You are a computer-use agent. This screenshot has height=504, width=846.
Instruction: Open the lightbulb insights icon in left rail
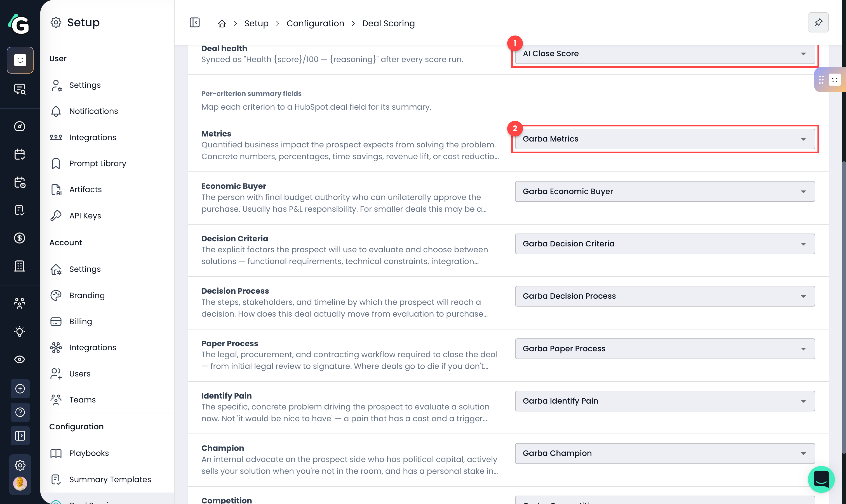[x=20, y=331]
